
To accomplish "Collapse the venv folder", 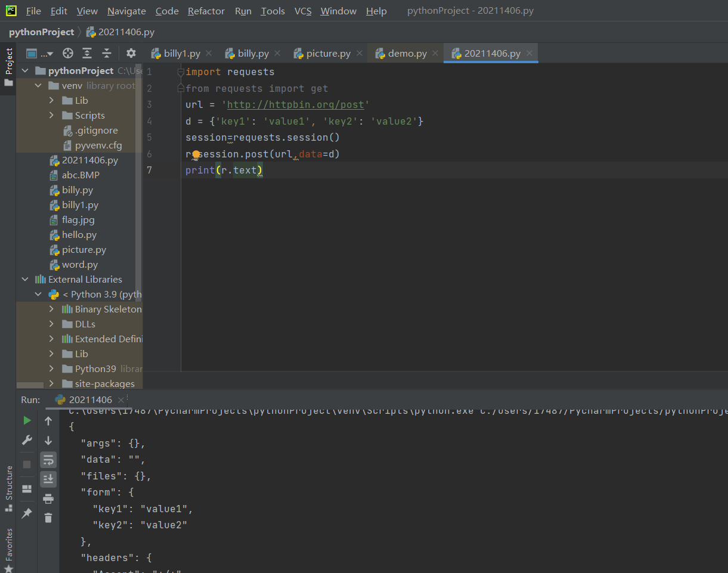I will pyautogui.click(x=38, y=85).
